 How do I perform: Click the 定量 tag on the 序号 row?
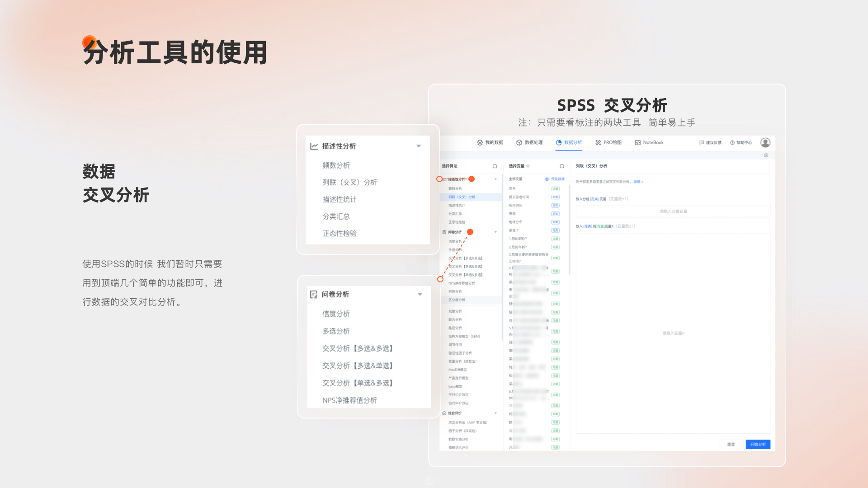coord(555,189)
